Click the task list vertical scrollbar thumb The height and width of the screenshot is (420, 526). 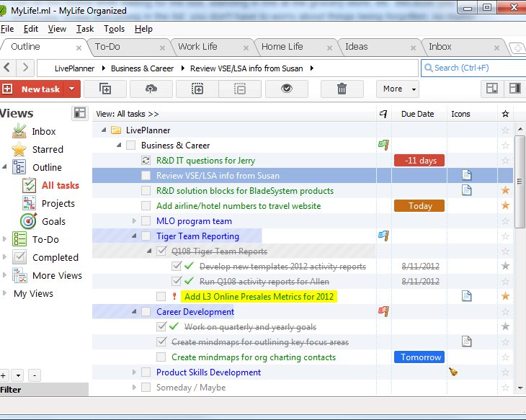click(520, 182)
